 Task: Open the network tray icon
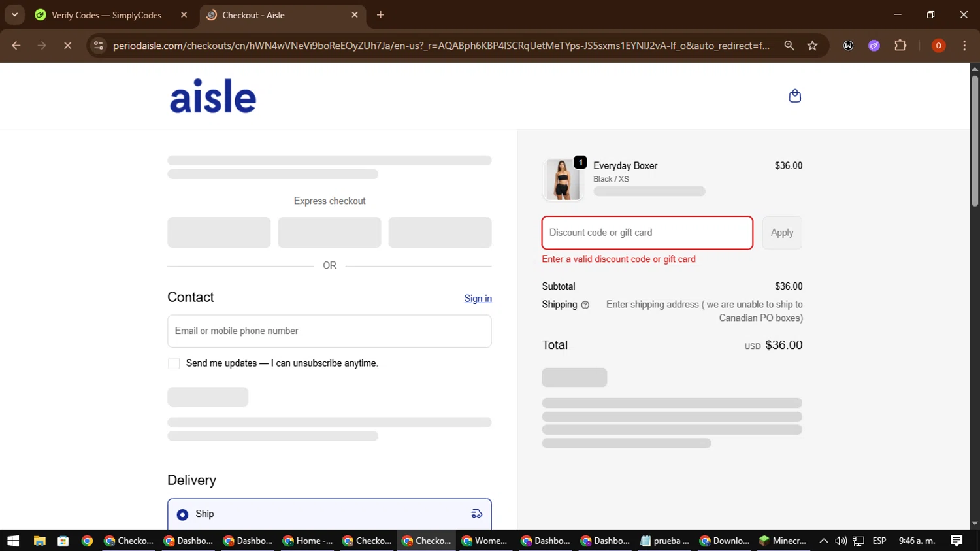(858, 541)
